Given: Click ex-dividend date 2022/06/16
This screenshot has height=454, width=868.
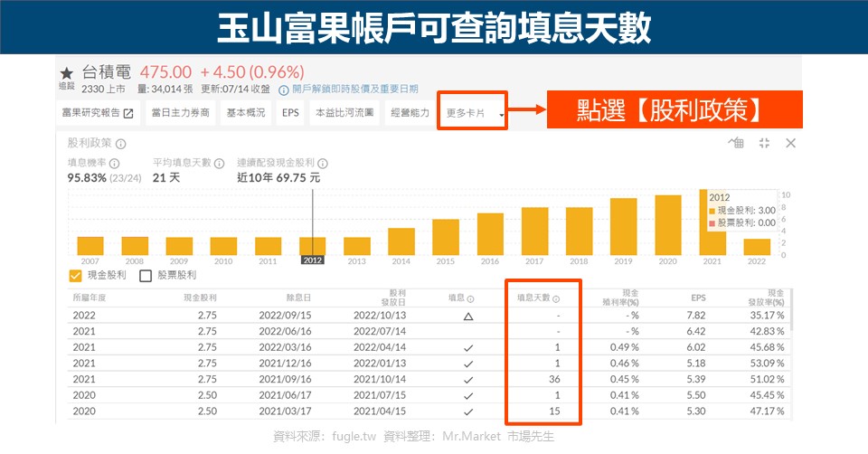Looking at the screenshot, I should [x=285, y=332].
